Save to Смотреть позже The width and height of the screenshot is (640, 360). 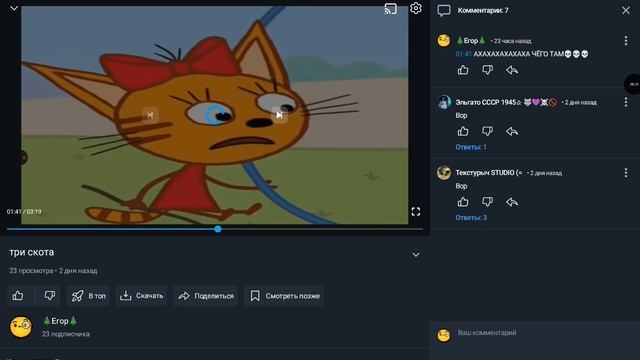(284, 296)
